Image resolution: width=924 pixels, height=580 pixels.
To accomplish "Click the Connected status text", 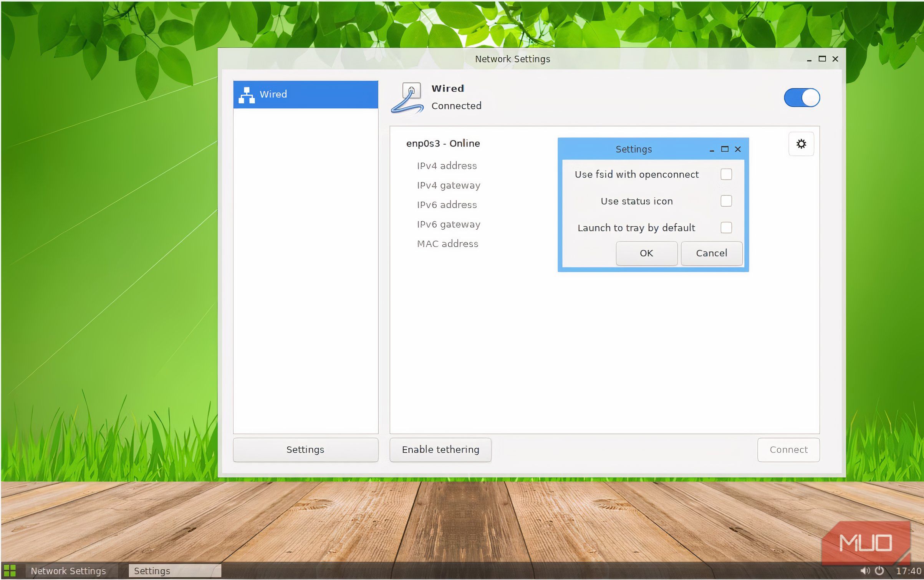I will point(456,106).
